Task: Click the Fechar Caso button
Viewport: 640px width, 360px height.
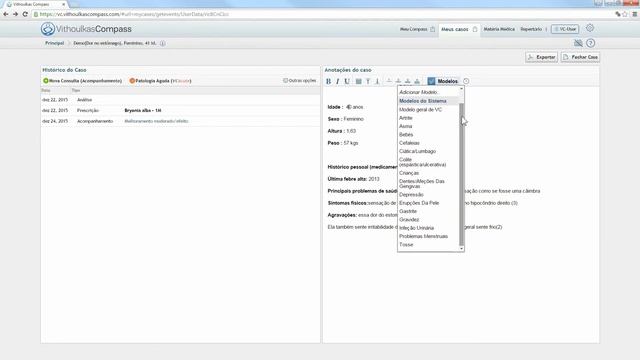Action: point(580,57)
